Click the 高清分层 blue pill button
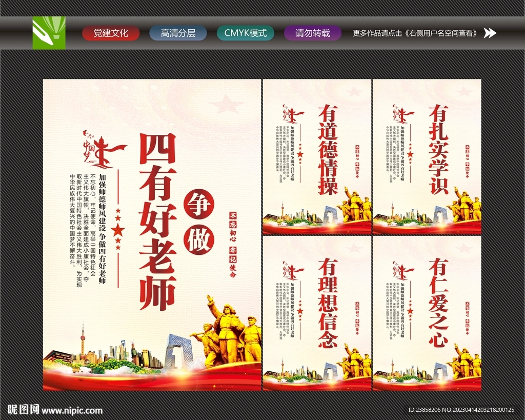This screenshot has width=525, height=420. click(178, 33)
